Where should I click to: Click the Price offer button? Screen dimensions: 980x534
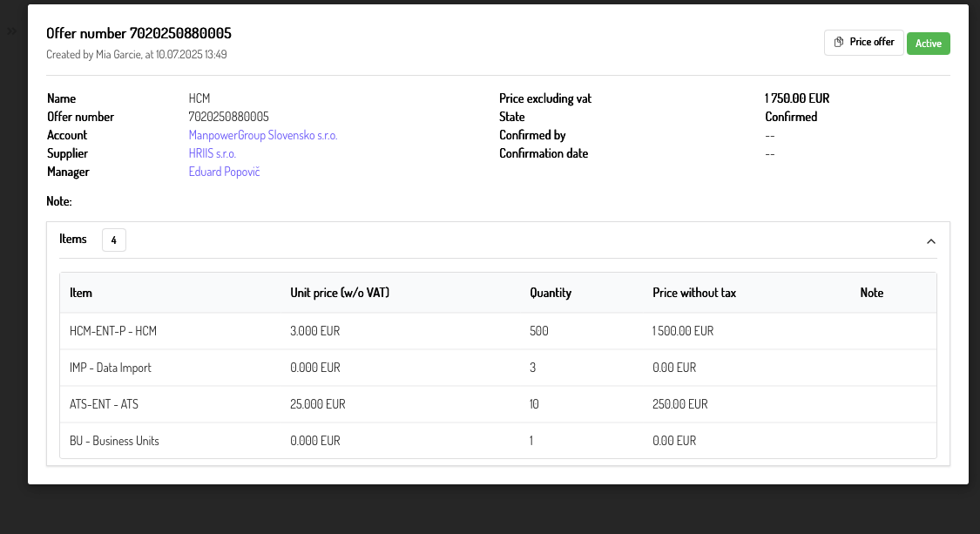(x=864, y=43)
